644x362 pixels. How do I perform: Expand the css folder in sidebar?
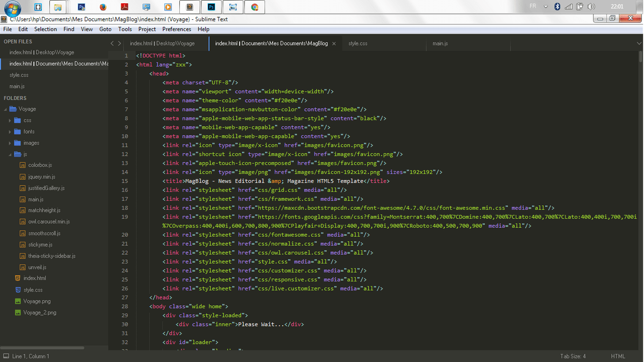coord(10,120)
